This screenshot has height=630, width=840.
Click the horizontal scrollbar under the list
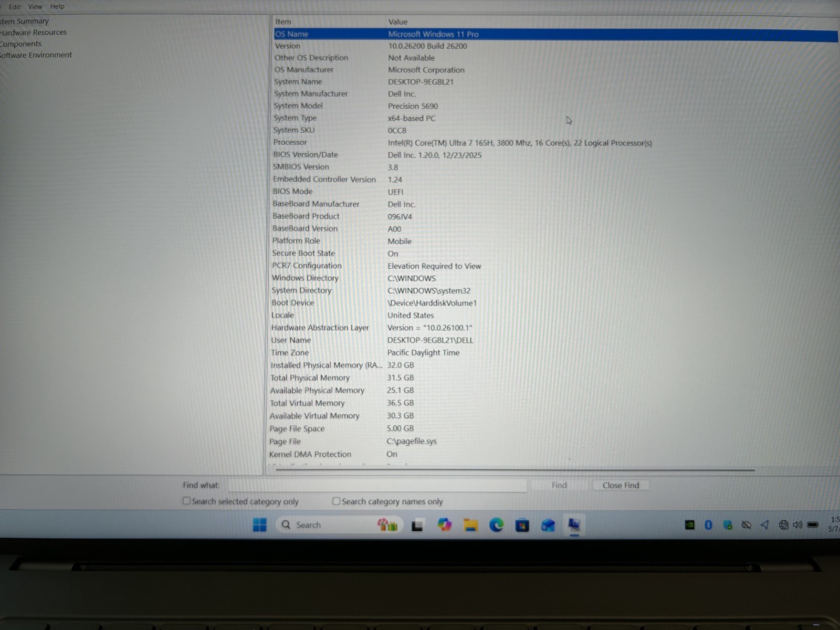(515, 470)
